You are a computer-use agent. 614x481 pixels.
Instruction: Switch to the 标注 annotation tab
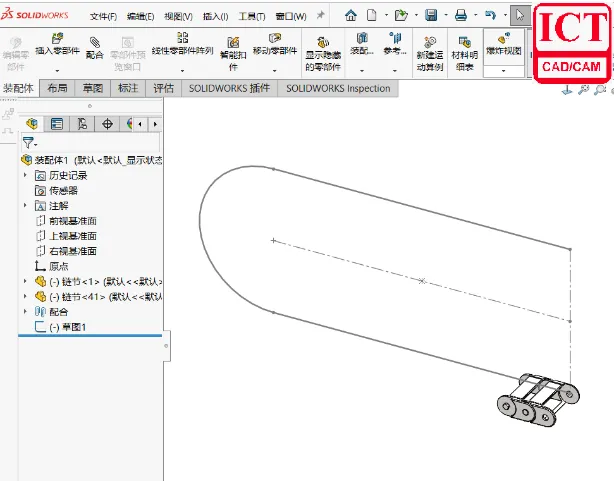(128, 88)
